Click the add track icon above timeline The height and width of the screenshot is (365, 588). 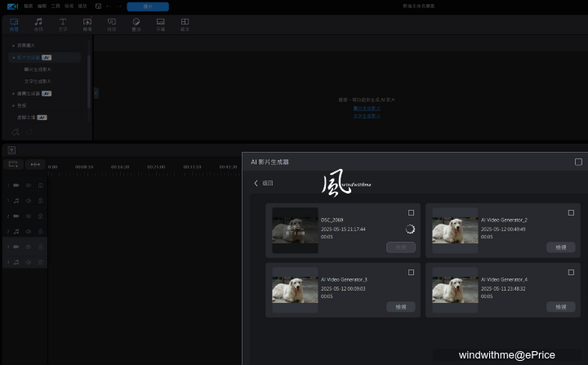click(14, 164)
